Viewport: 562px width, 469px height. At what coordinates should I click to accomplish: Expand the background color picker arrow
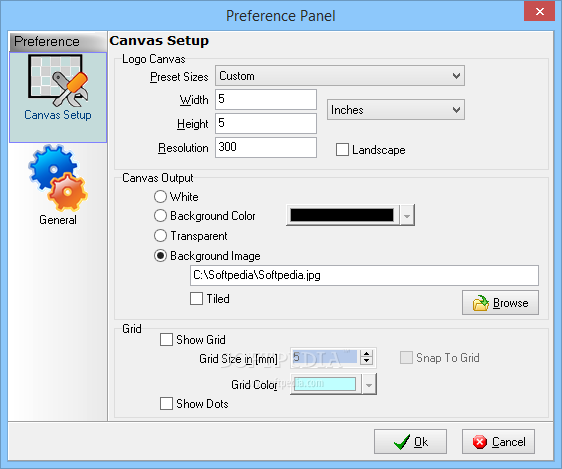tap(407, 216)
